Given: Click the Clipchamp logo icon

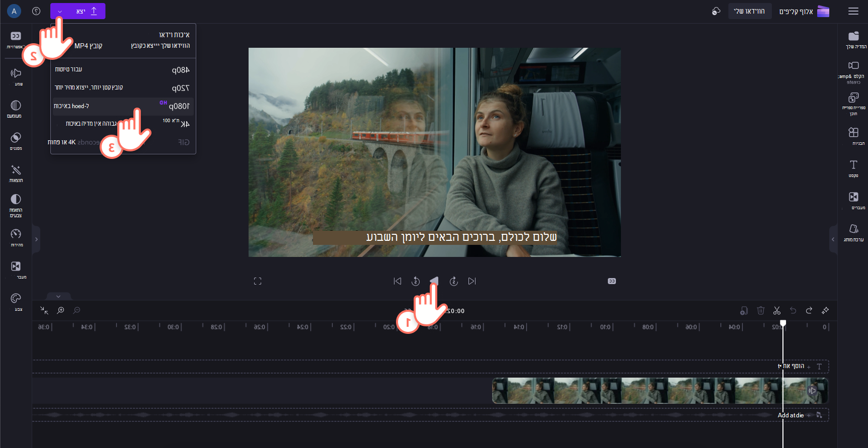Looking at the screenshot, I should coord(823,11).
